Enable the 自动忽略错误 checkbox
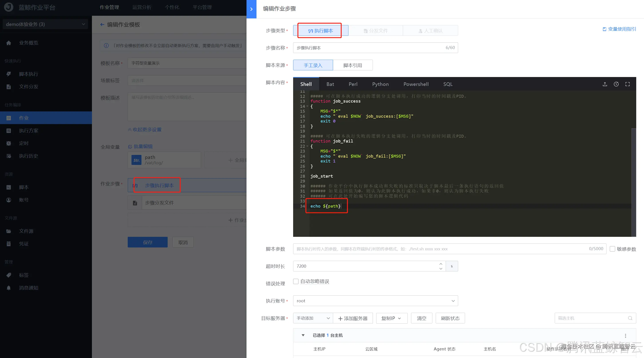644x358 pixels. pos(296,282)
